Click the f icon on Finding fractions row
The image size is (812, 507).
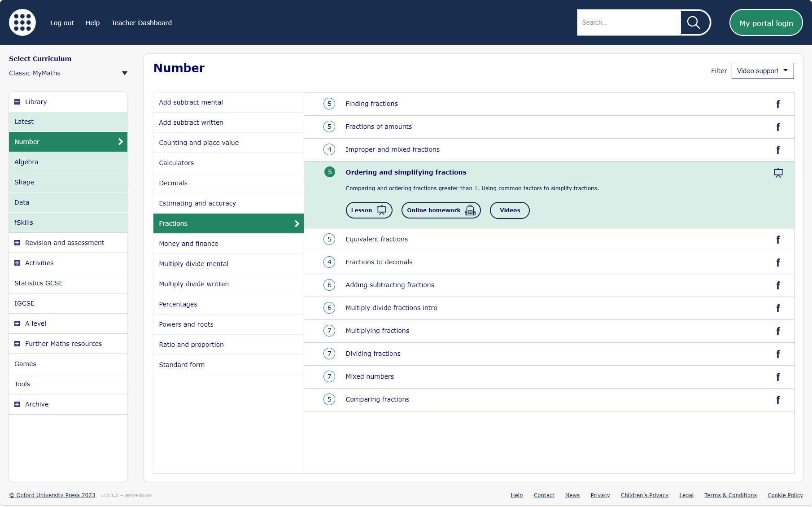[778, 104]
